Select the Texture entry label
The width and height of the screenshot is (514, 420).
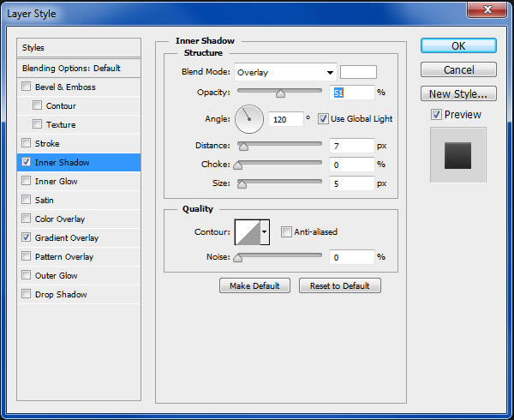coord(61,124)
